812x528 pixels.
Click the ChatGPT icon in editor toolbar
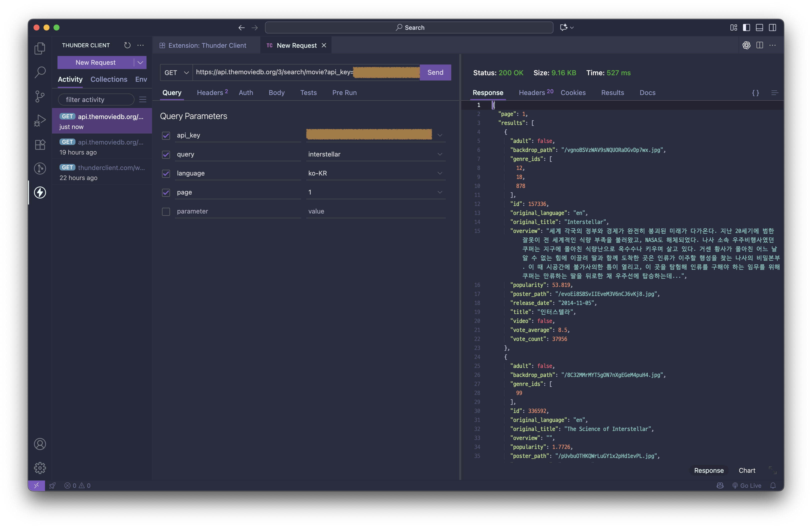click(746, 45)
